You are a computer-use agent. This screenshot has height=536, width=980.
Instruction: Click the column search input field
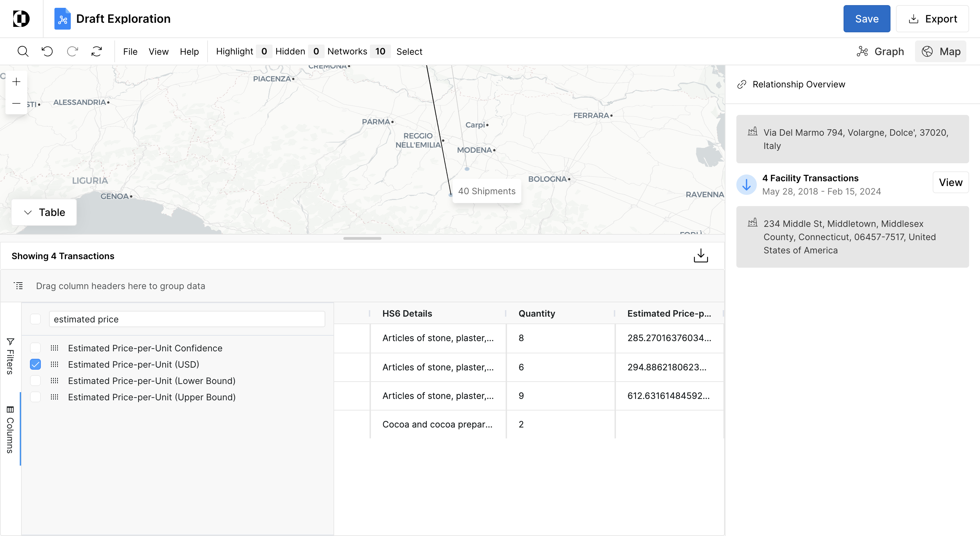186,319
